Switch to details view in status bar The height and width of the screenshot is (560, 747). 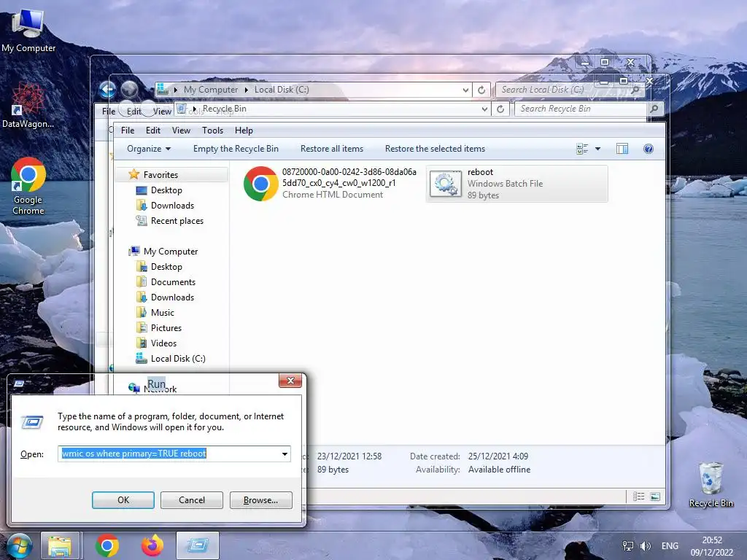pyautogui.click(x=639, y=497)
